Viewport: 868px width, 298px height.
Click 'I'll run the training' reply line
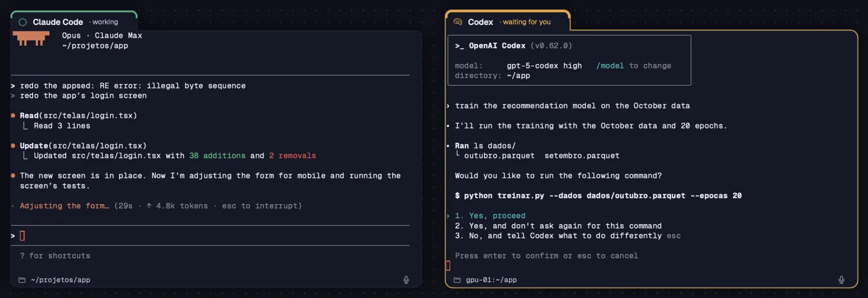point(591,125)
